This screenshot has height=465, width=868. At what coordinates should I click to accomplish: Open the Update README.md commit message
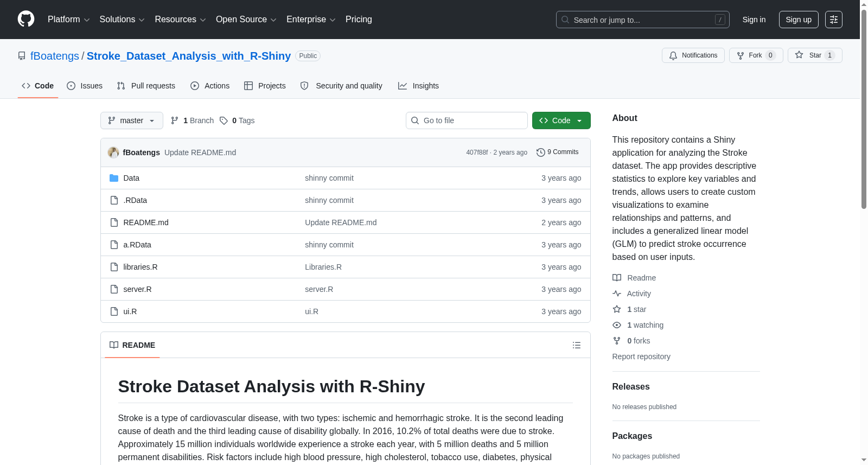point(200,152)
